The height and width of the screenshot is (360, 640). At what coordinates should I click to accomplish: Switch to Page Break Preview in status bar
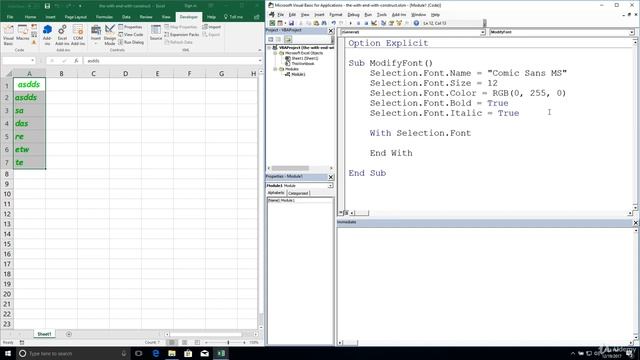coord(197,342)
